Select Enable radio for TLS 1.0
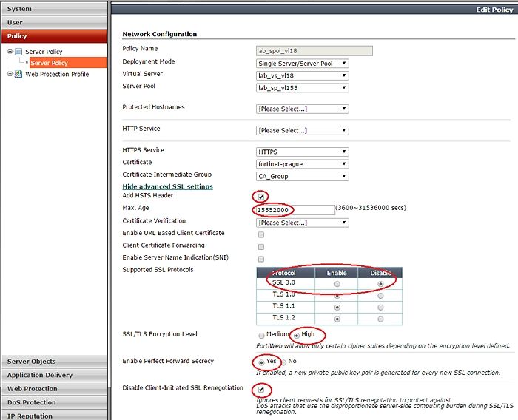Viewport: 518px width, 420px height. [x=337, y=296]
